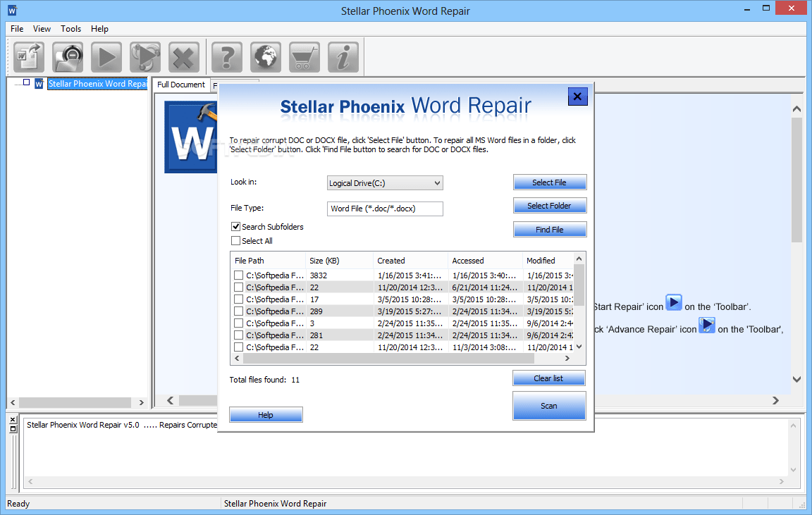Click file list scroll right arrow
812x515 pixels.
point(567,358)
